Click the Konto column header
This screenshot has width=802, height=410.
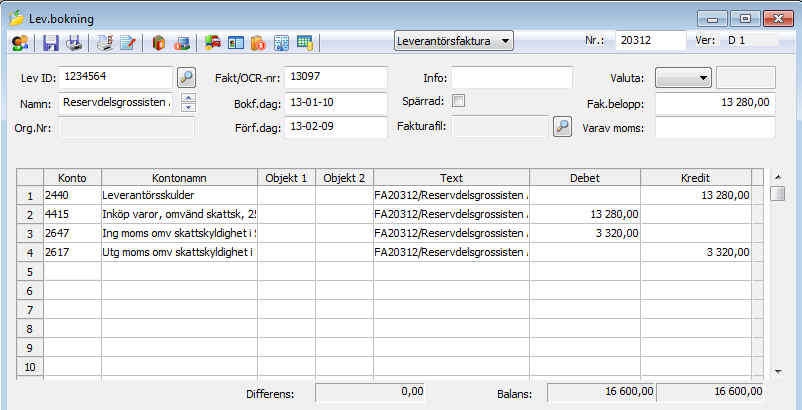point(71,177)
